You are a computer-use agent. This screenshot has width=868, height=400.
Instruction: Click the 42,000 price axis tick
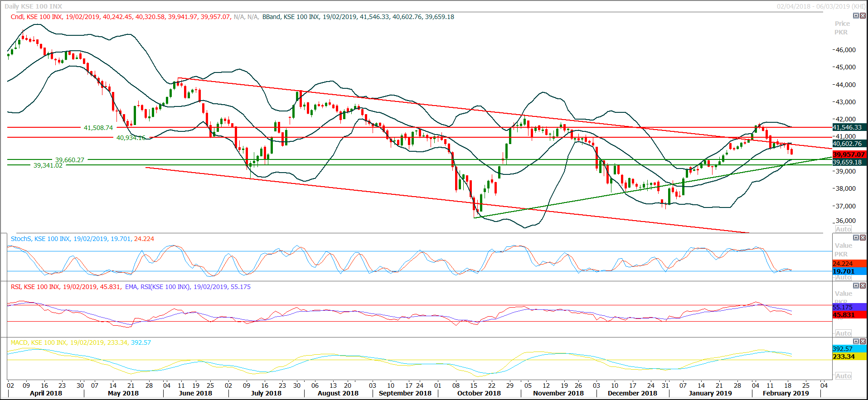click(846, 119)
